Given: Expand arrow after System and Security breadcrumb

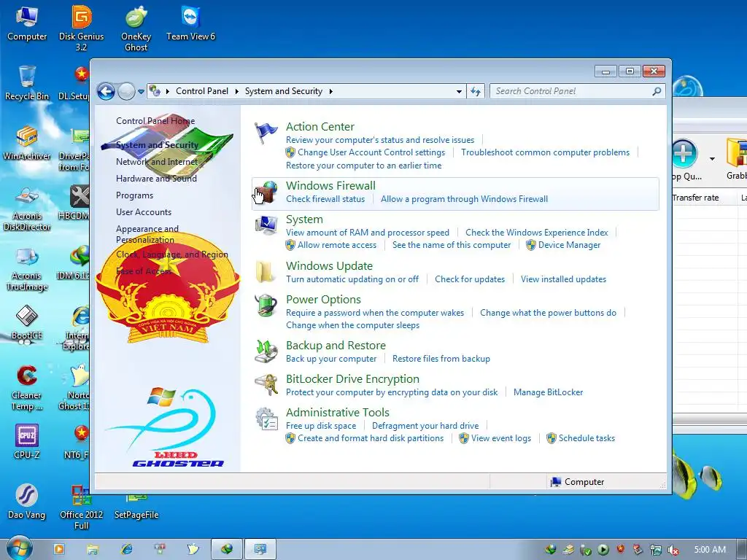Looking at the screenshot, I should pos(330,91).
